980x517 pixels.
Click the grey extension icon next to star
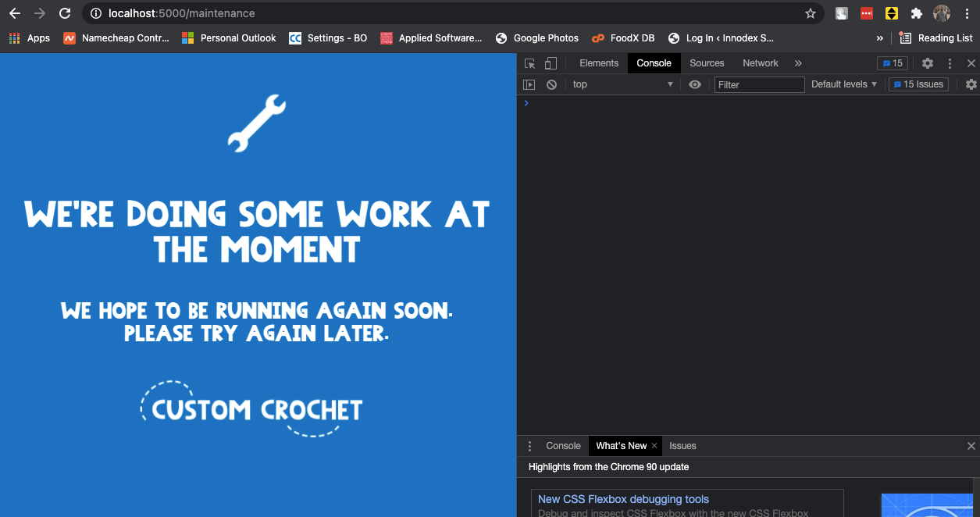click(x=842, y=13)
